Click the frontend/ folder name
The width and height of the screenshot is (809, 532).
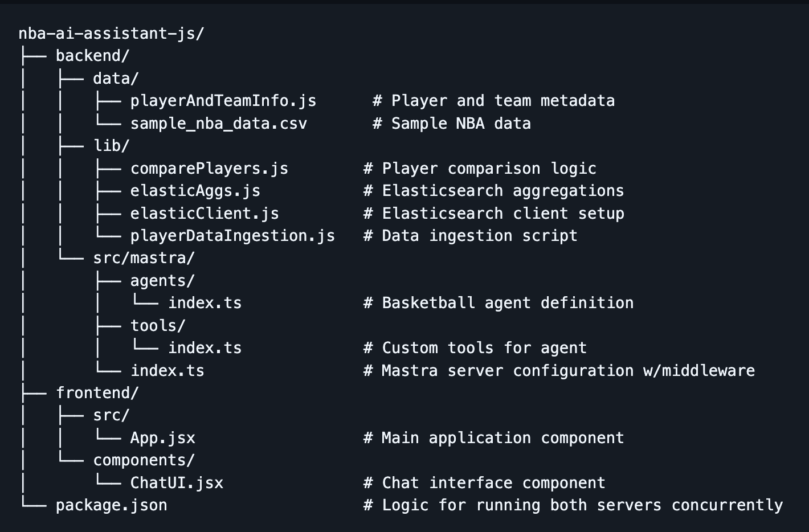click(97, 393)
